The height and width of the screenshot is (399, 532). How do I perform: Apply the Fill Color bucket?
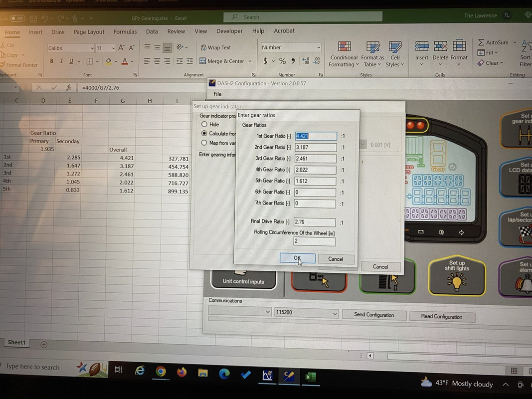pos(109,61)
